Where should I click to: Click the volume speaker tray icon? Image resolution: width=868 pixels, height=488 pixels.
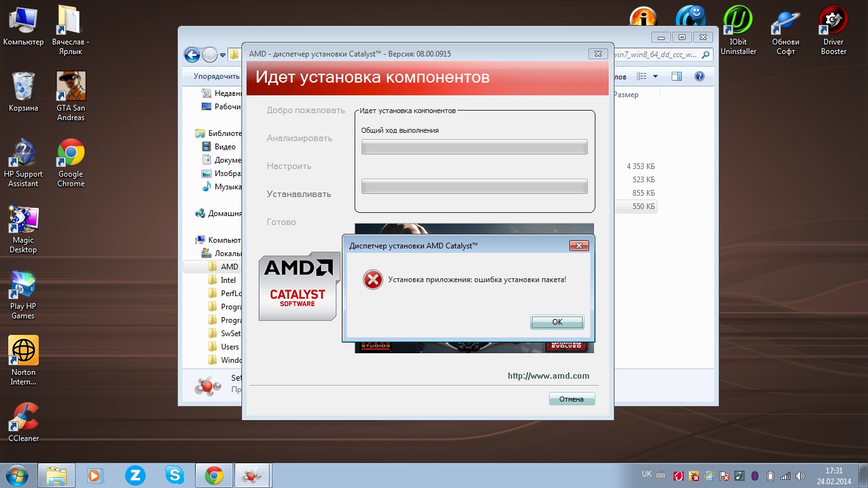[x=800, y=475]
